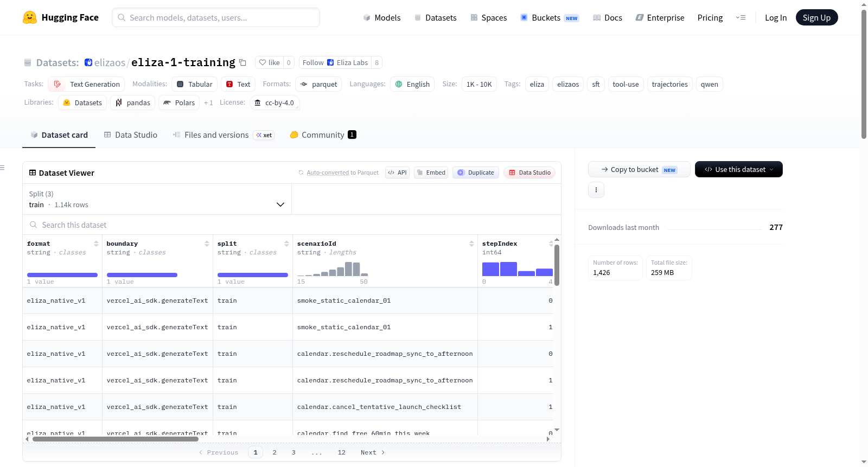The image size is (868, 467).
Task: Sort the boundary column
Action: pos(207,244)
